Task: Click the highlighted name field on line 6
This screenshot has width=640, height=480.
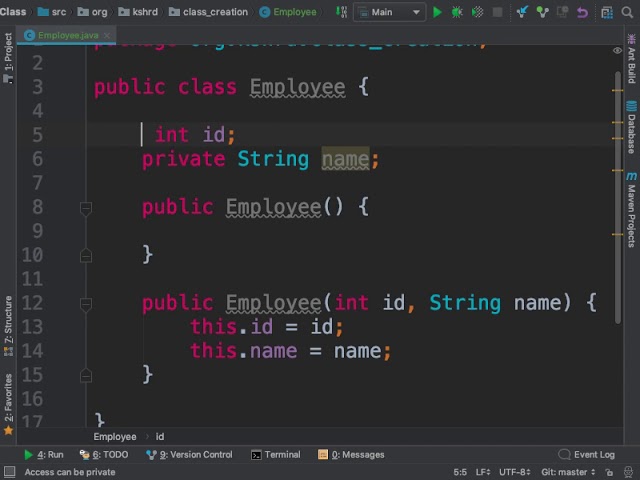Action: (x=345, y=159)
